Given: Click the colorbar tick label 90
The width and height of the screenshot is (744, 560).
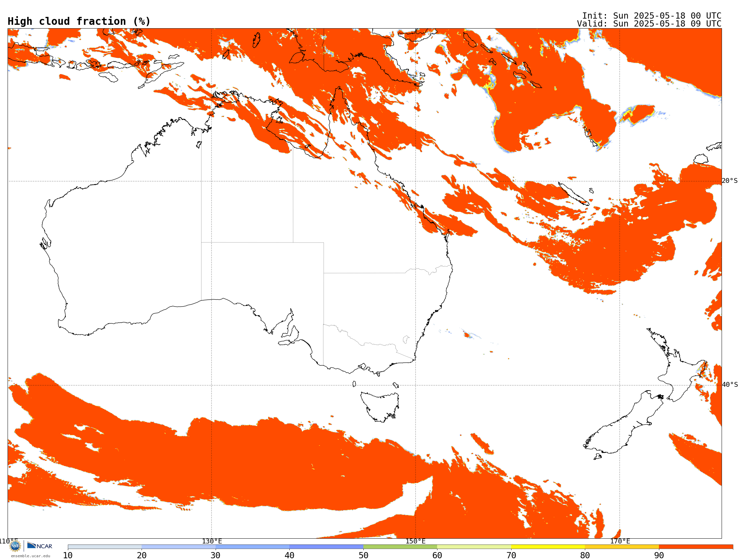Looking at the screenshot, I should point(659,556).
